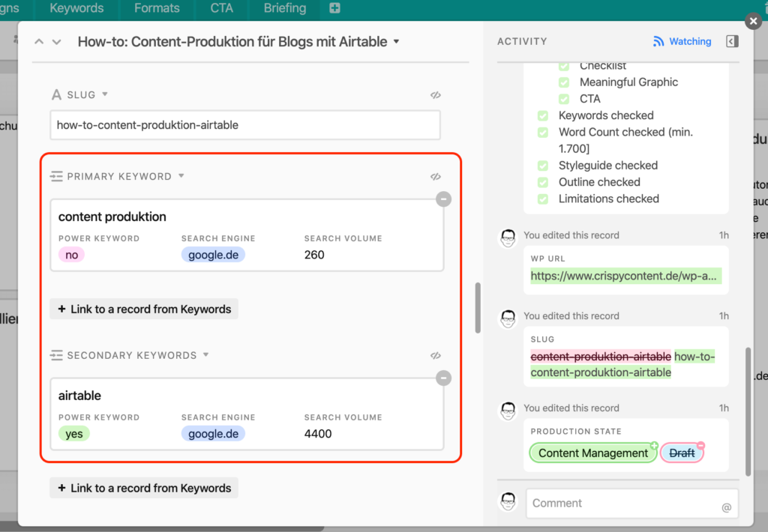Click avatar beside WP URL edit
Viewport: 768px width, 532px height.
tap(508, 238)
